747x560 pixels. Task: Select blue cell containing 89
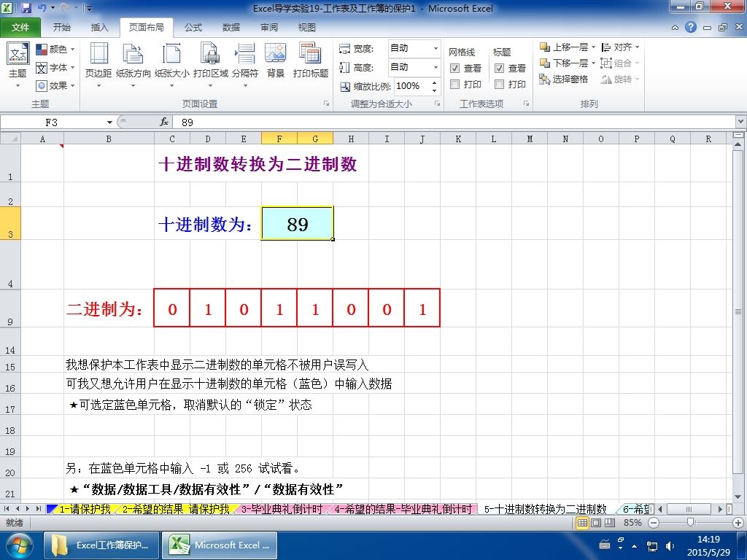click(x=298, y=223)
